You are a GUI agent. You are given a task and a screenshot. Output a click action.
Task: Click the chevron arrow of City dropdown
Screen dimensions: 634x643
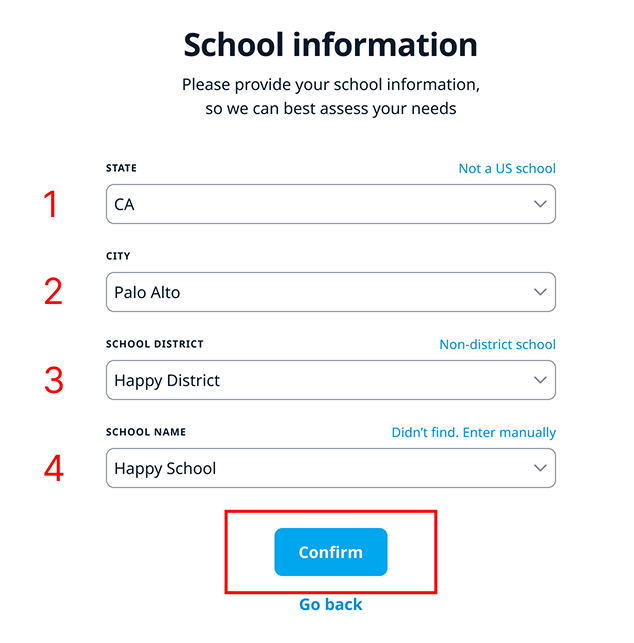coord(540,292)
